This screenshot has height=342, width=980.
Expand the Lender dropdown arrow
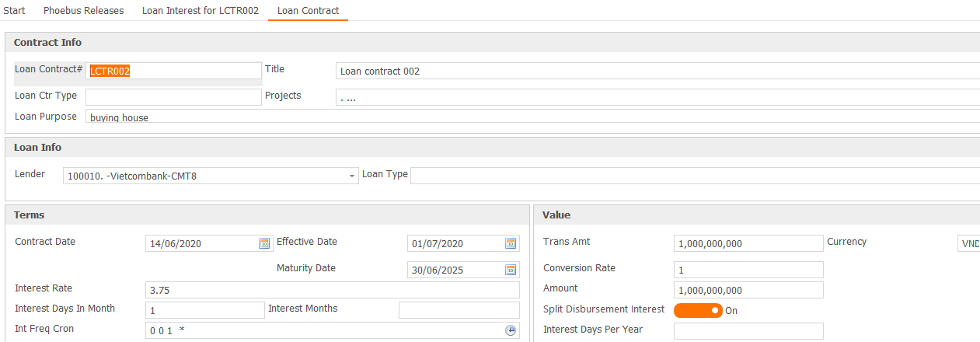[x=351, y=176]
